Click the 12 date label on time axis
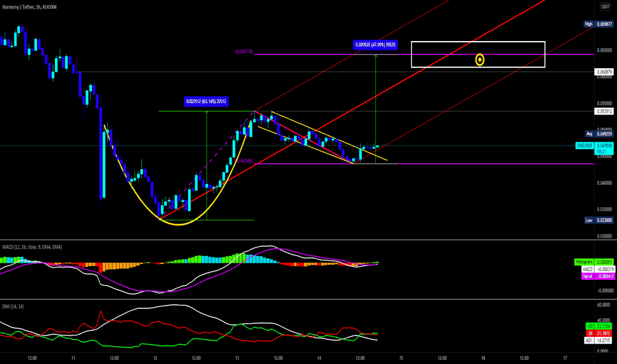 155,358
